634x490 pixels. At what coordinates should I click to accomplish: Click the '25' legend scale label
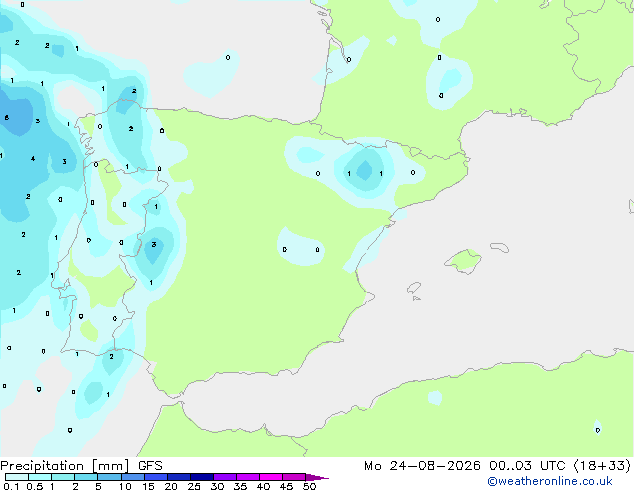[x=194, y=486]
